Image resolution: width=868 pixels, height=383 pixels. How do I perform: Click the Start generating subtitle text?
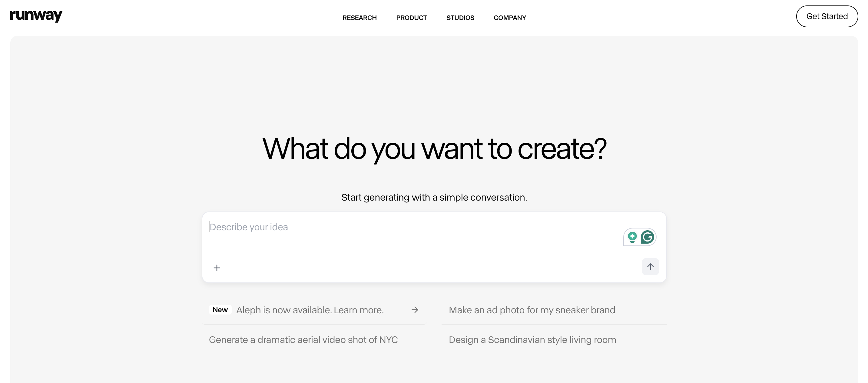point(434,197)
